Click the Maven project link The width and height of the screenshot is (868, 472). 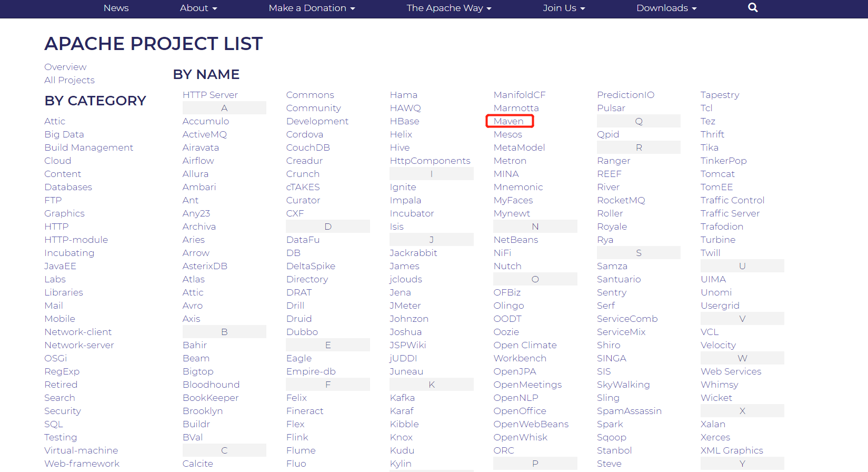pos(508,121)
